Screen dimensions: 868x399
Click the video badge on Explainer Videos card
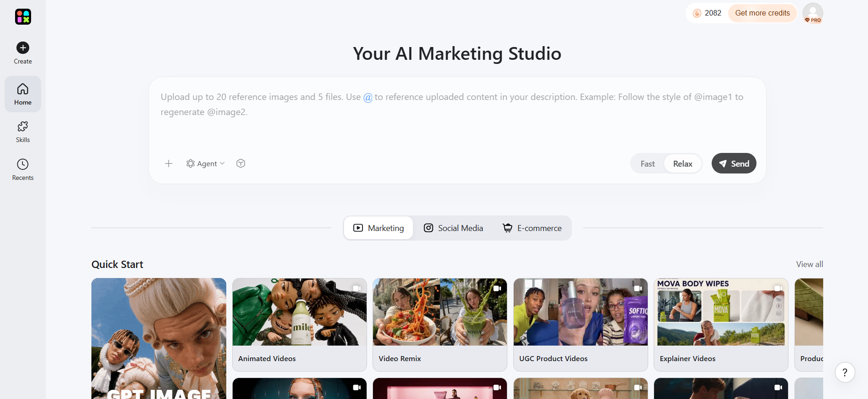778,288
